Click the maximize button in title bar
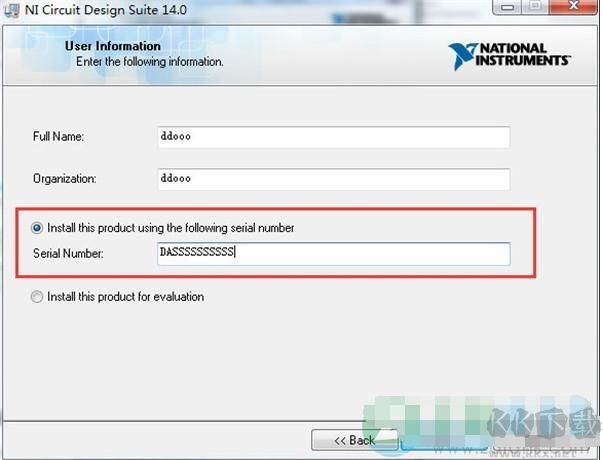 (535, 6)
